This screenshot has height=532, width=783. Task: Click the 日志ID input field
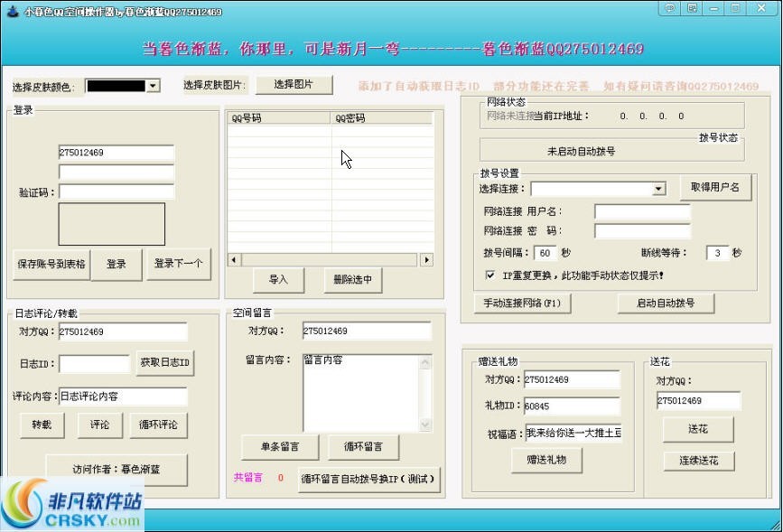click(x=95, y=364)
